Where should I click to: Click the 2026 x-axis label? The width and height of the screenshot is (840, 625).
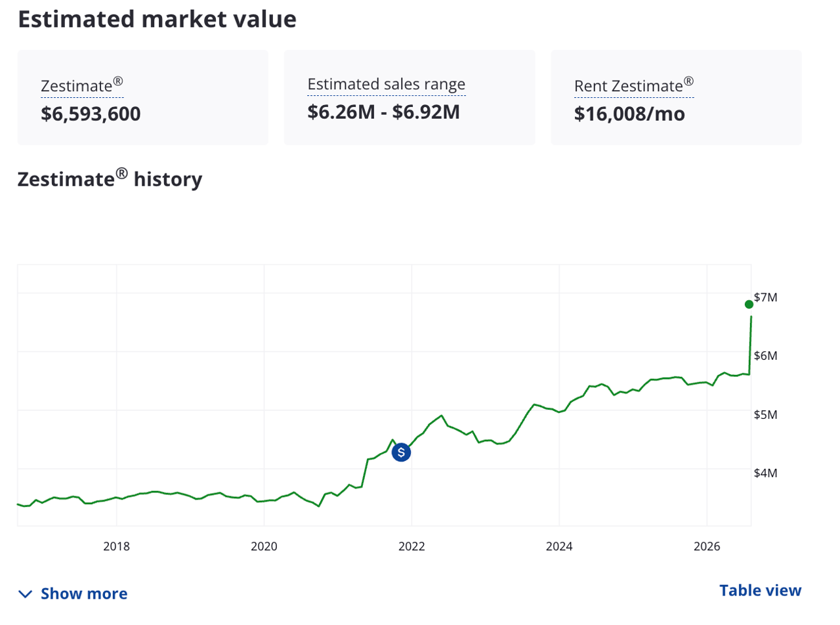(707, 546)
